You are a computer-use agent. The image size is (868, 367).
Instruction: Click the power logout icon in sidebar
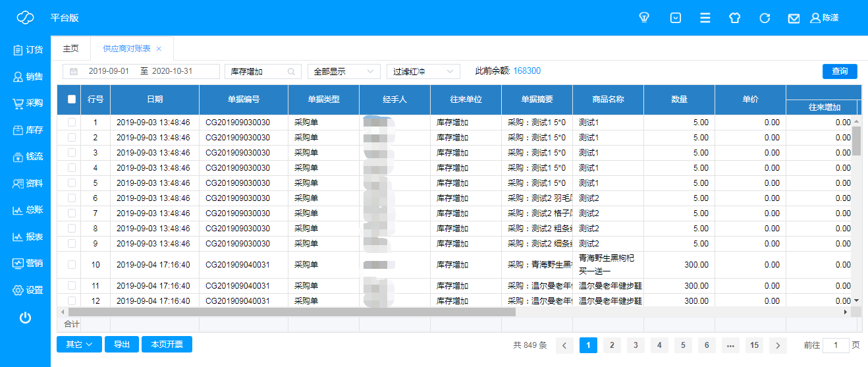[x=25, y=318]
